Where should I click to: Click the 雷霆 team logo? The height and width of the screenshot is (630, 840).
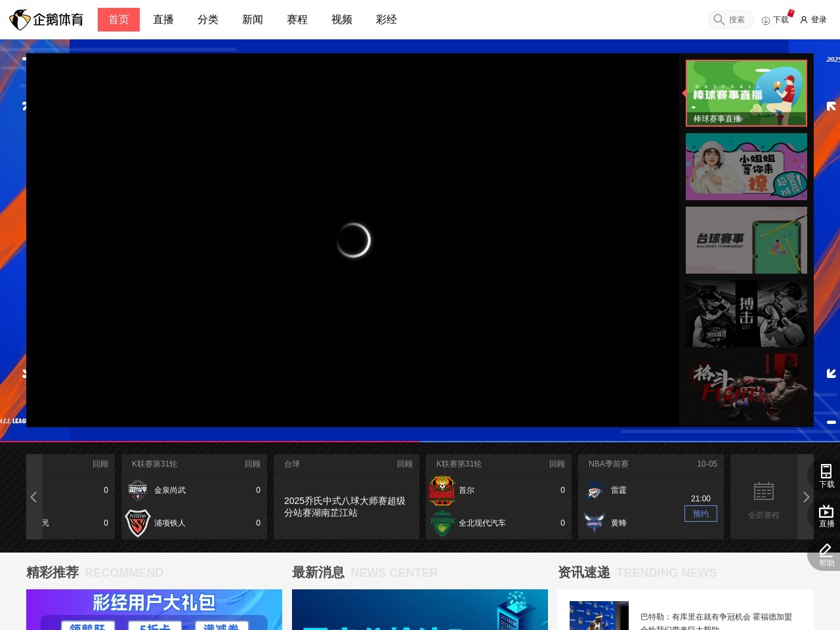pyautogui.click(x=595, y=491)
